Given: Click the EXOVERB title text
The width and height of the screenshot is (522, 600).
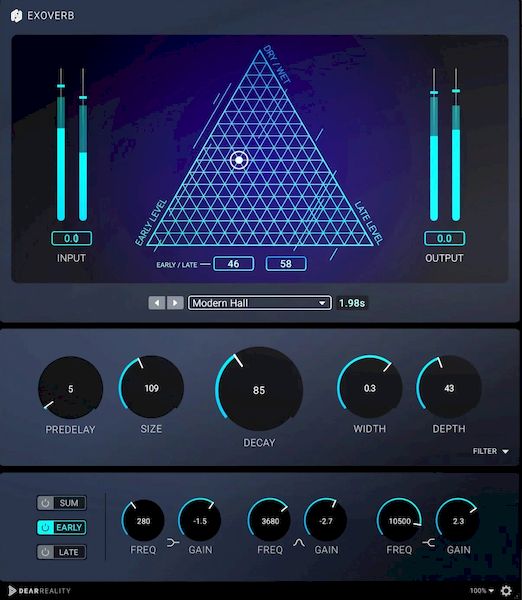Looking at the screenshot, I should 51,16.
